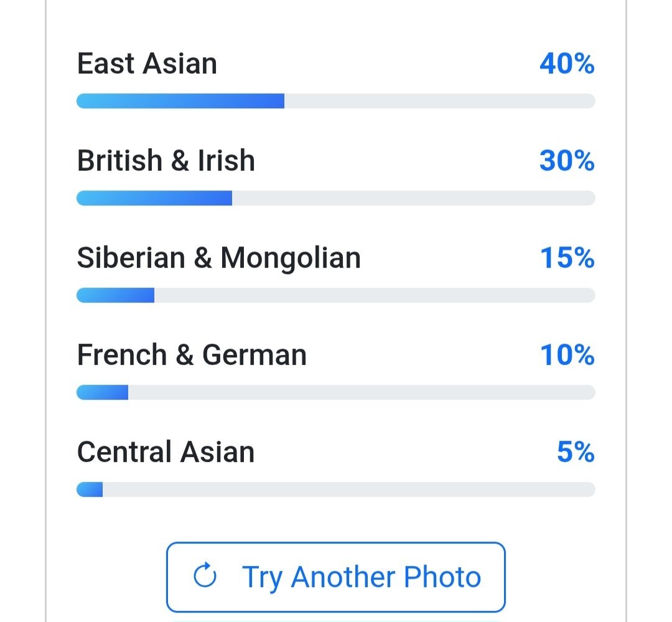Click the blue filled part of East Asian bar
Image resolution: width=672 pixels, height=622 pixels.
tap(180, 101)
